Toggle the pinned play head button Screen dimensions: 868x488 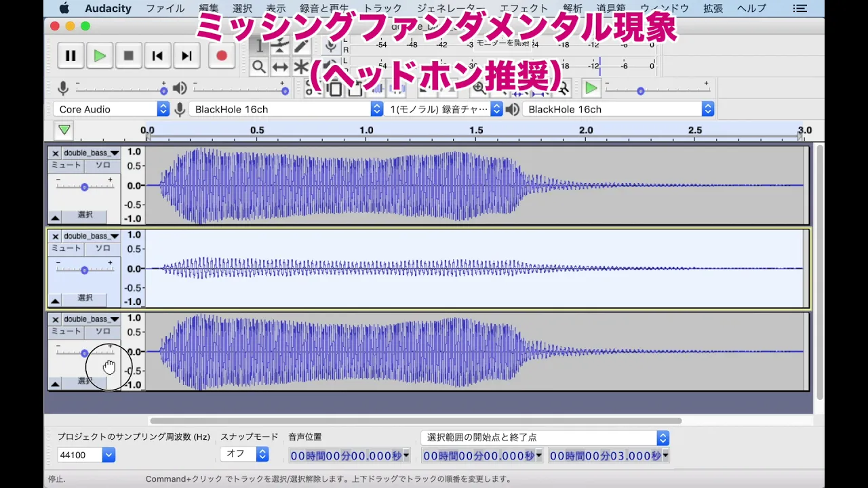[x=64, y=130]
